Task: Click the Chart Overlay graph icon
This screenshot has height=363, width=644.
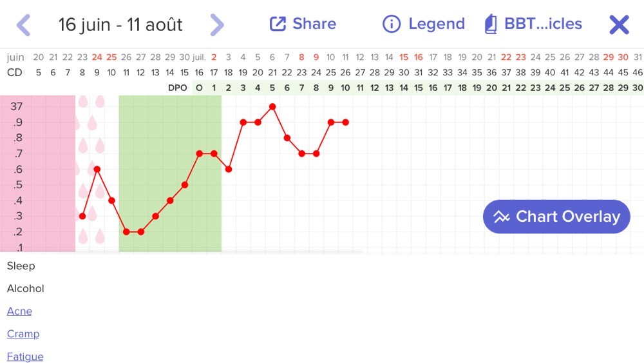Action: 502,217
